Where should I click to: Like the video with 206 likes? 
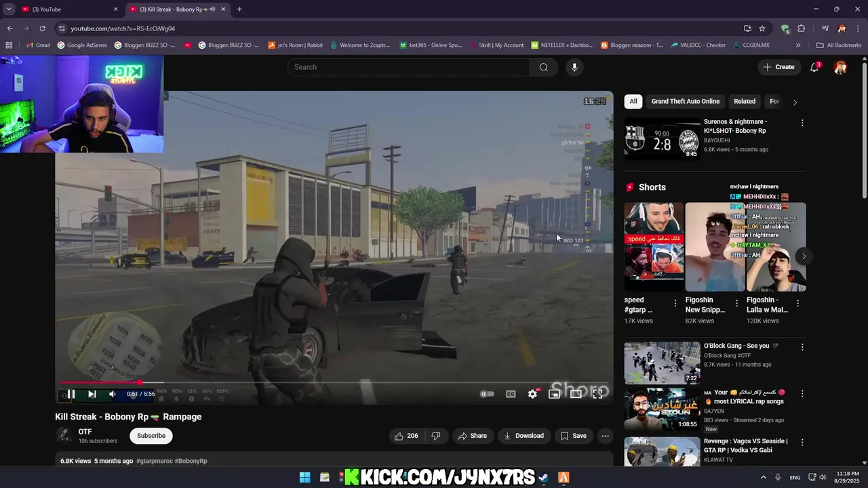coord(406,436)
